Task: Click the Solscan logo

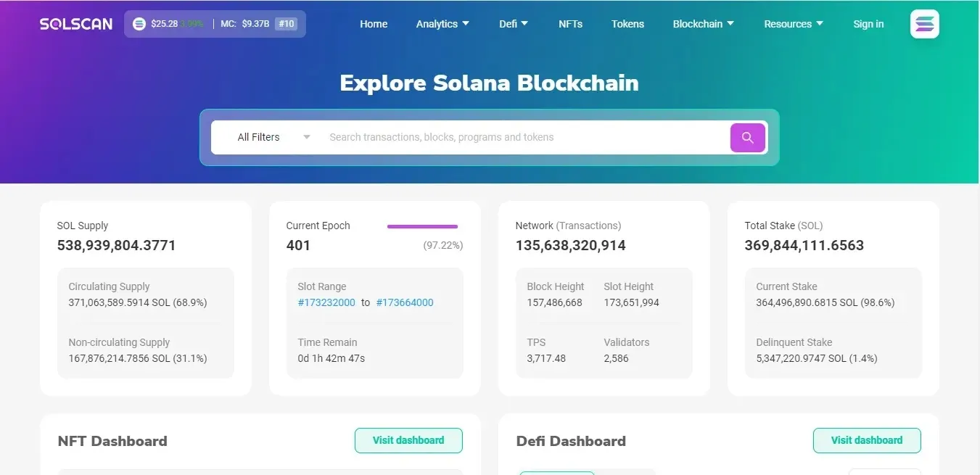Action: [x=76, y=24]
